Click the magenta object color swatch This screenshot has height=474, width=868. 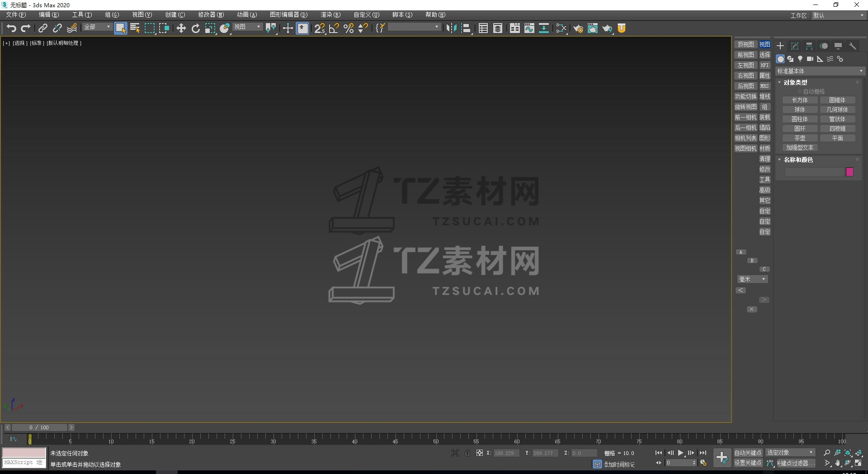point(849,172)
